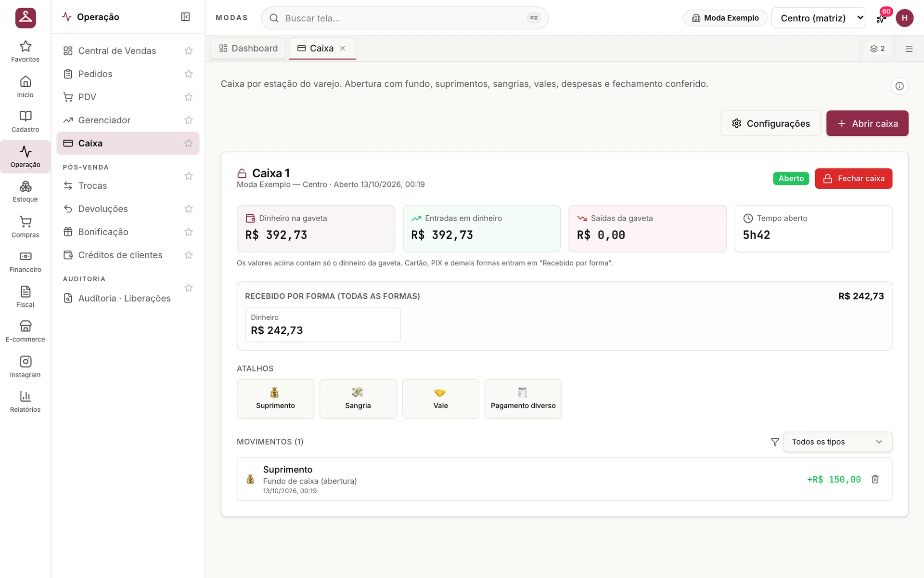924x578 pixels.
Task: Click the Suprimento shortcut card
Action: tap(275, 398)
